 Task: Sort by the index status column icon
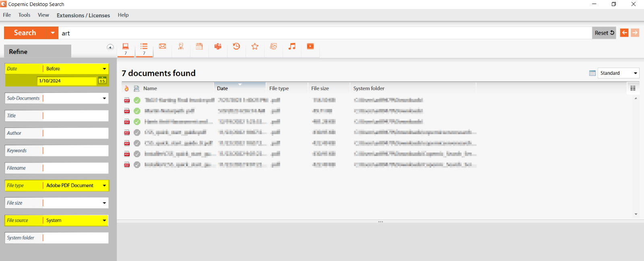[x=137, y=88]
